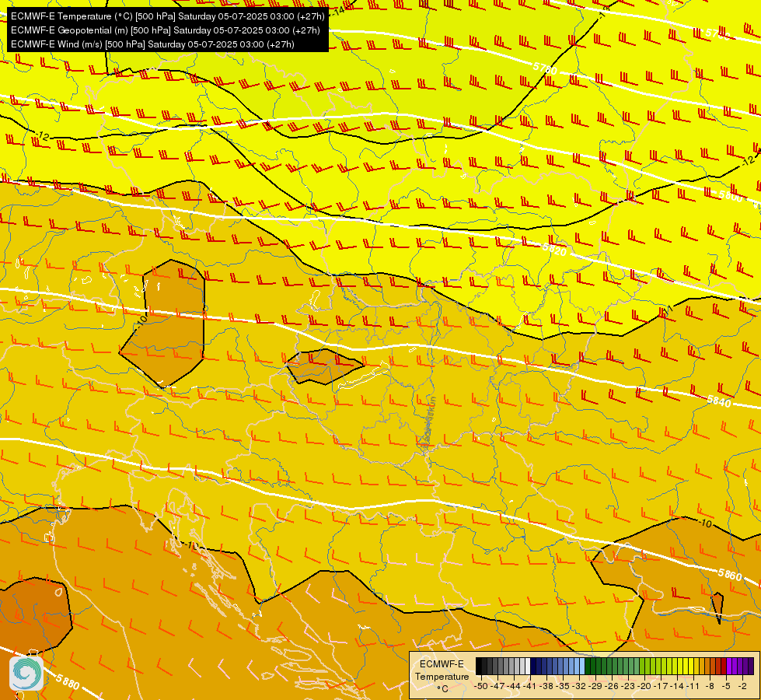Click the -35 tick value in the legend
Screen dimensions: 761x700
pyautogui.click(x=563, y=686)
